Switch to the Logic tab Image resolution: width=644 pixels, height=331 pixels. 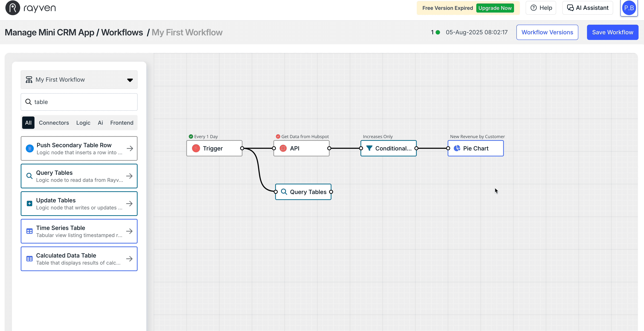83,123
